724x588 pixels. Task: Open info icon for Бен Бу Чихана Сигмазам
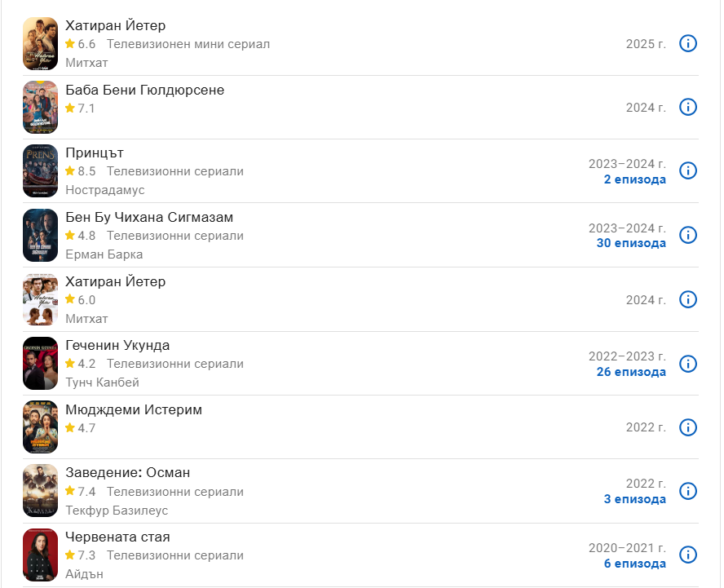point(688,235)
